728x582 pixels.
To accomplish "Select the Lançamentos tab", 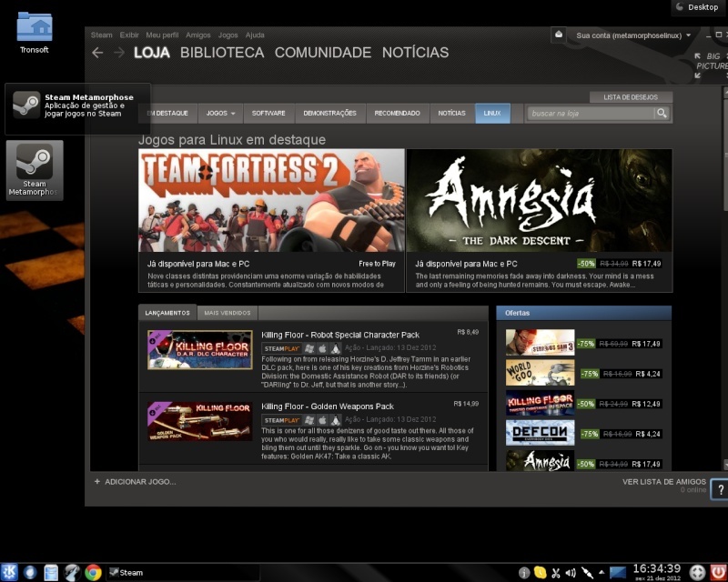I will 167,313.
